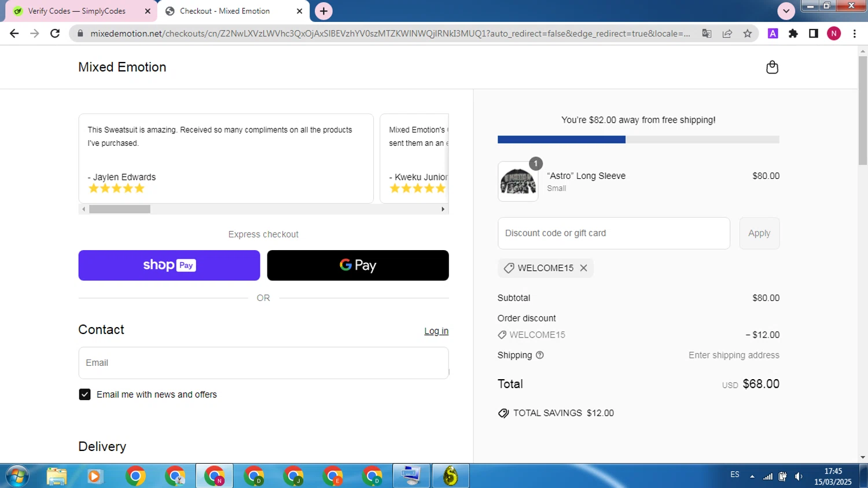Open the Chrome three-dot menu
The height and width of the screenshot is (488, 868).
(x=855, y=34)
